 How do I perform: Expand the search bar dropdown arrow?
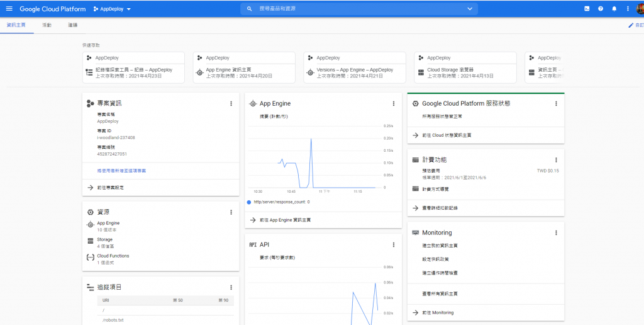(470, 9)
